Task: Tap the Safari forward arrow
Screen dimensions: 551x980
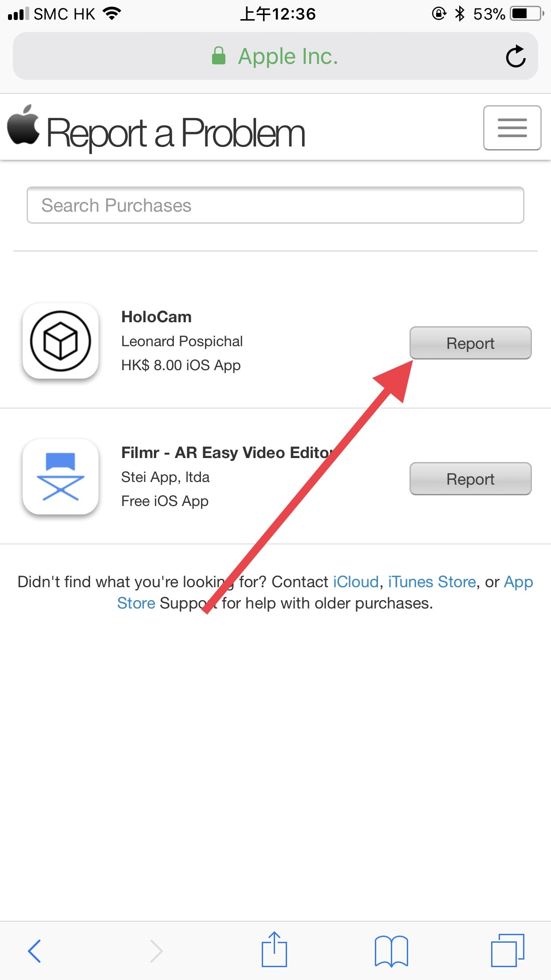Action: click(156, 951)
